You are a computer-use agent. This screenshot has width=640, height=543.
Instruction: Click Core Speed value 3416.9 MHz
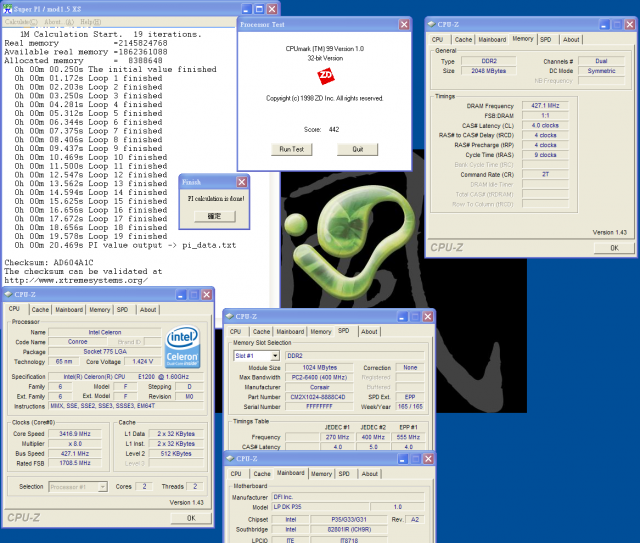coord(75,434)
